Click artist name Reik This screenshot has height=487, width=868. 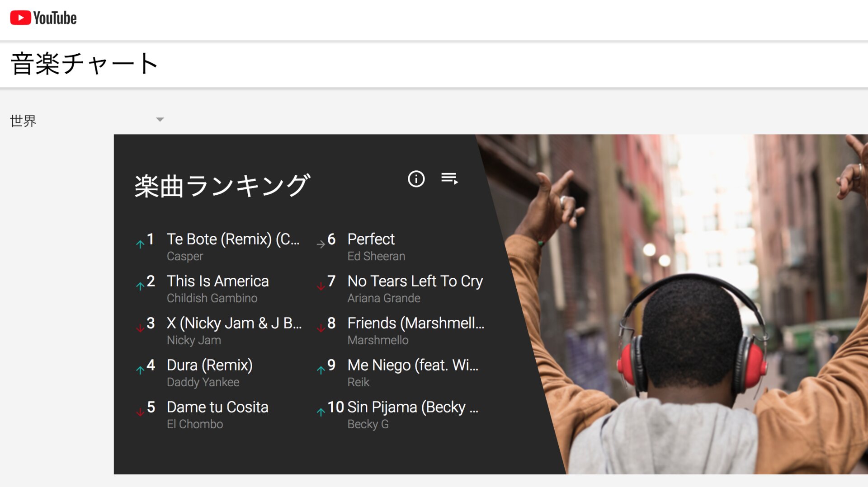359,382
